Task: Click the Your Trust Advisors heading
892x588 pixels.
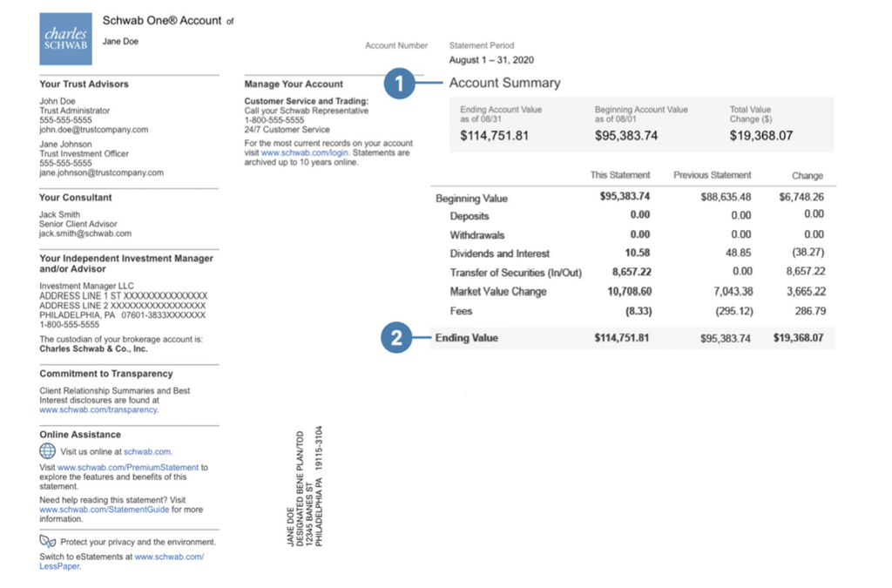Action: tap(84, 84)
